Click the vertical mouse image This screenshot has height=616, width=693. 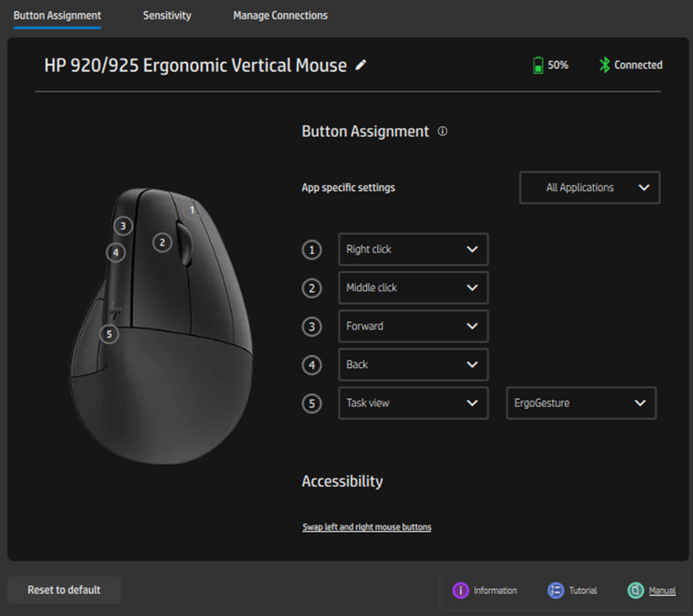click(161, 326)
